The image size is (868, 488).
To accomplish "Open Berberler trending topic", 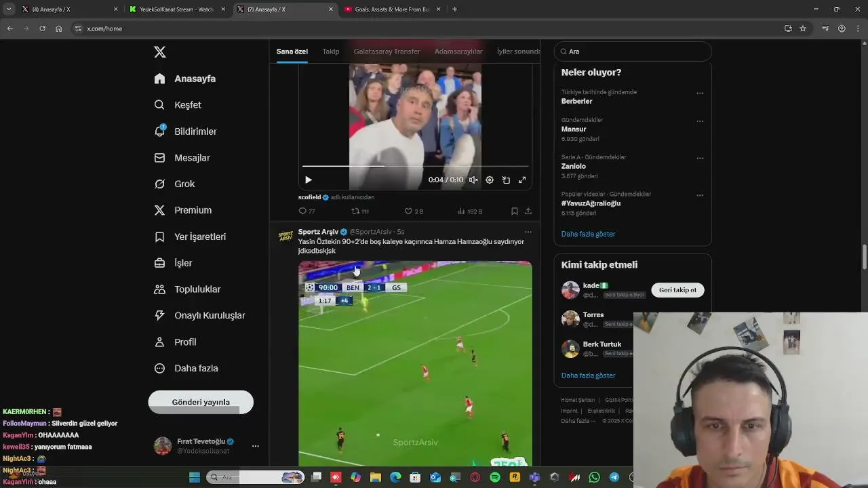I will tap(576, 101).
